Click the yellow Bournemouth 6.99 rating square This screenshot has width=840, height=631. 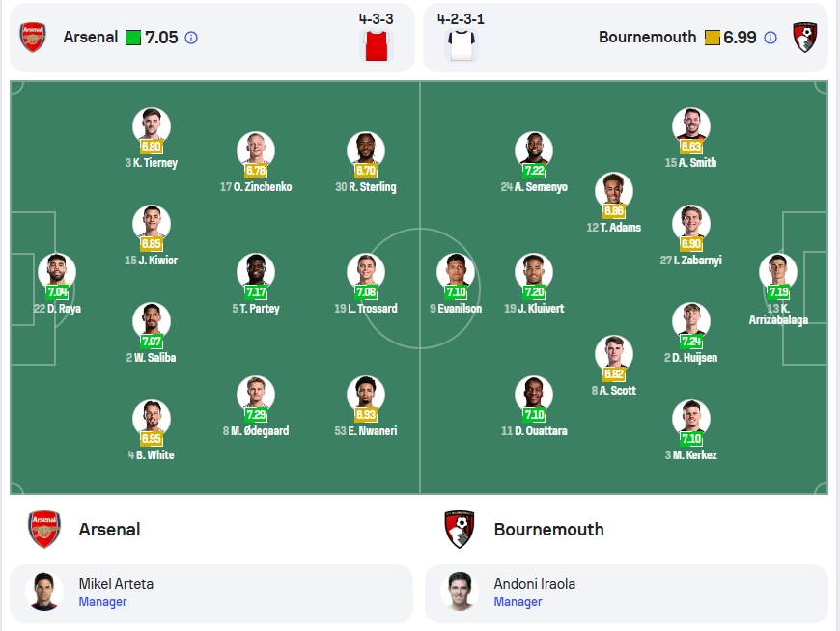pyautogui.click(x=712, y=38)
